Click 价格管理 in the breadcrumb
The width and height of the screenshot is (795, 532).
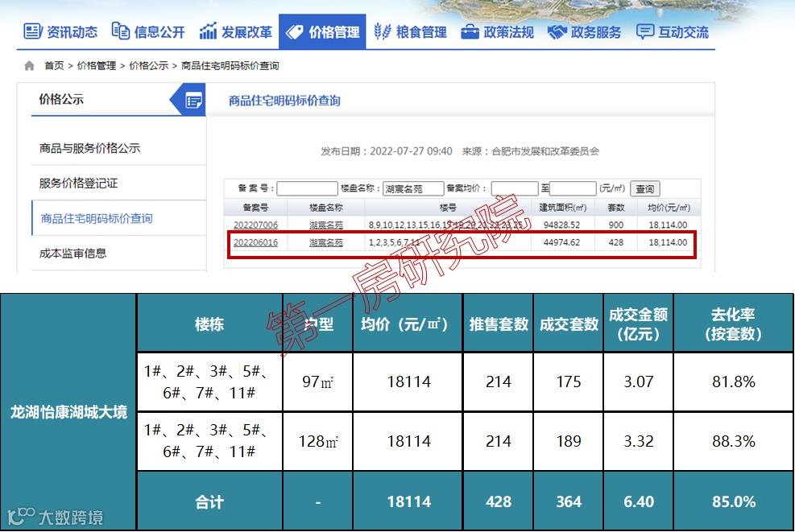pyautogui.click(x=97, y=65)
